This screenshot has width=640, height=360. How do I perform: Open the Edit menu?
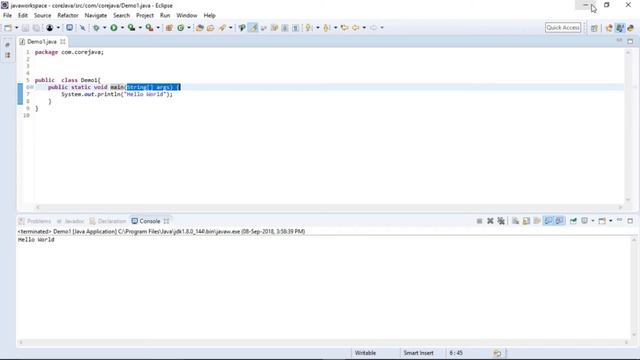pos(23,16)
